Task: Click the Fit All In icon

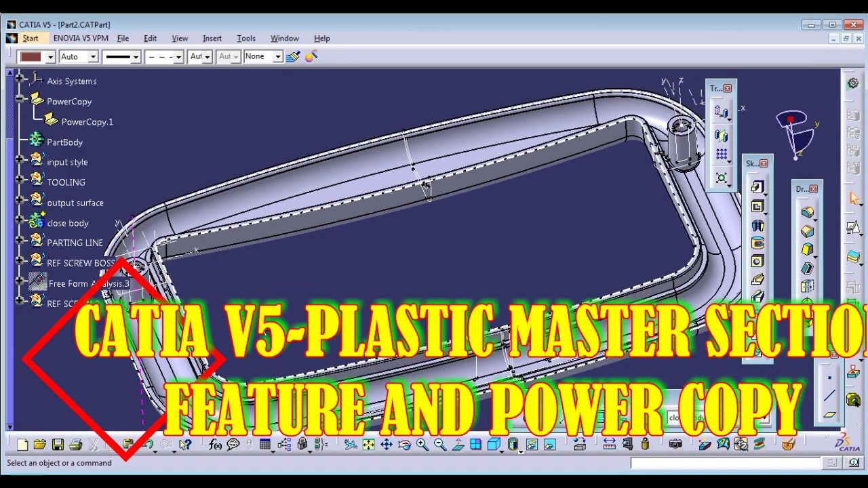Action: pyautogui.click(x=368, y=445)
